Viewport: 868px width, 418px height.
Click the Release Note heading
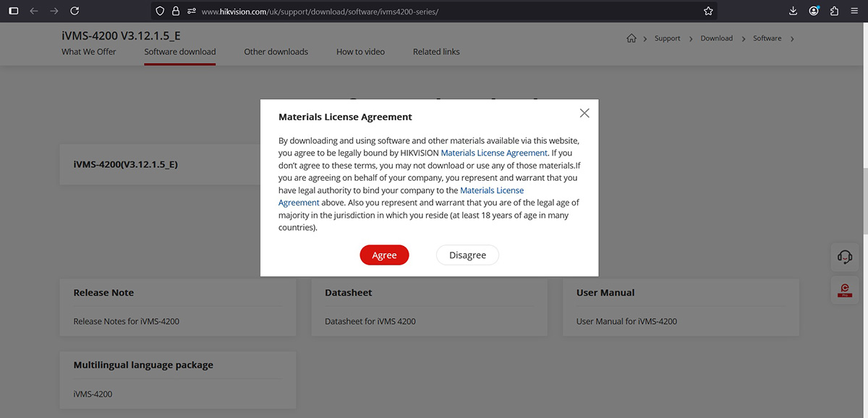point(103,293)
